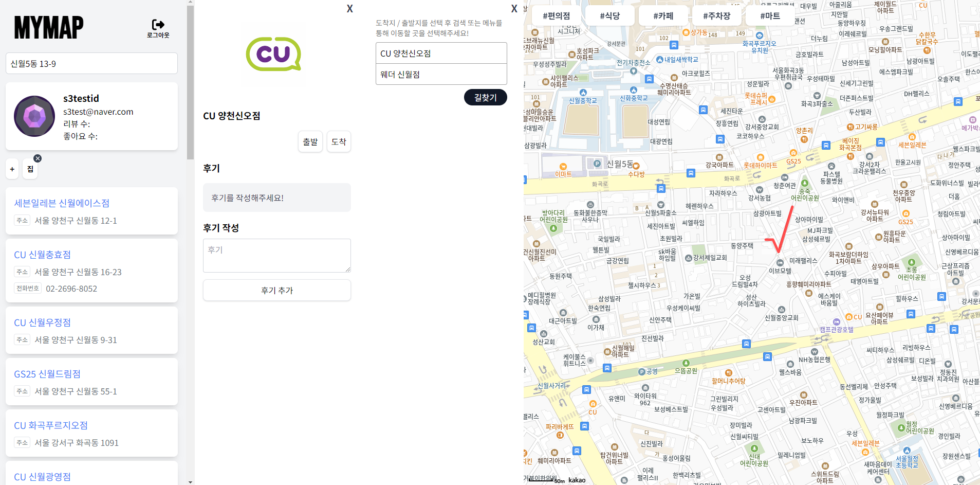The image size is (980, 485).
Task: Focus the 후기 review text area
Action: 277,256
